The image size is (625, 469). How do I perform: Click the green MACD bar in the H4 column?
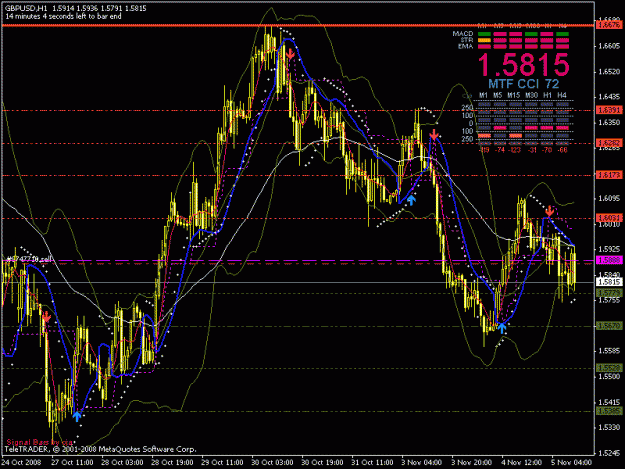point(562,34)
